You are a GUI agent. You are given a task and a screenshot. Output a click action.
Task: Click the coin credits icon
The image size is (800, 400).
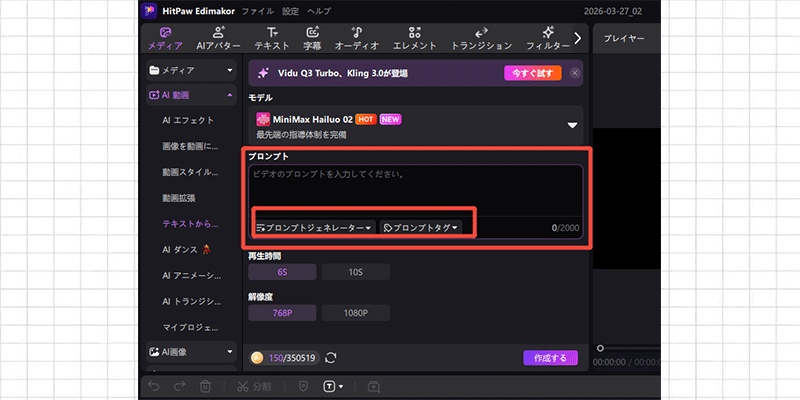pos(257,358)
